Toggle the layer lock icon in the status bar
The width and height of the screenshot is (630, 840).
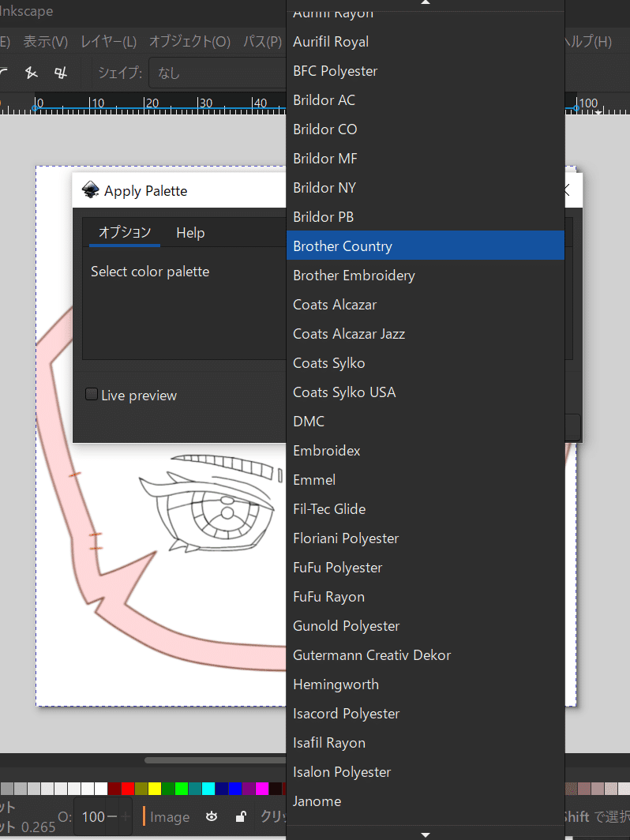coord(241,816)
